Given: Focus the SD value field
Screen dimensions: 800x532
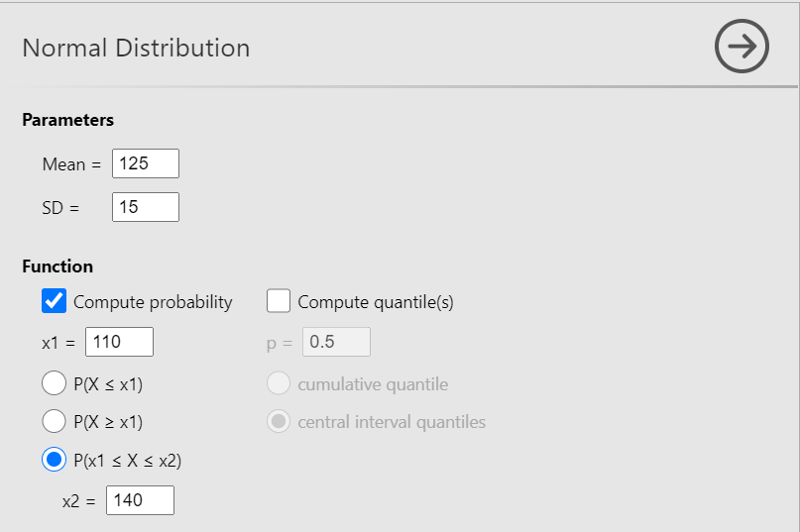Looking at the screenshot, I should coord(146,207).
